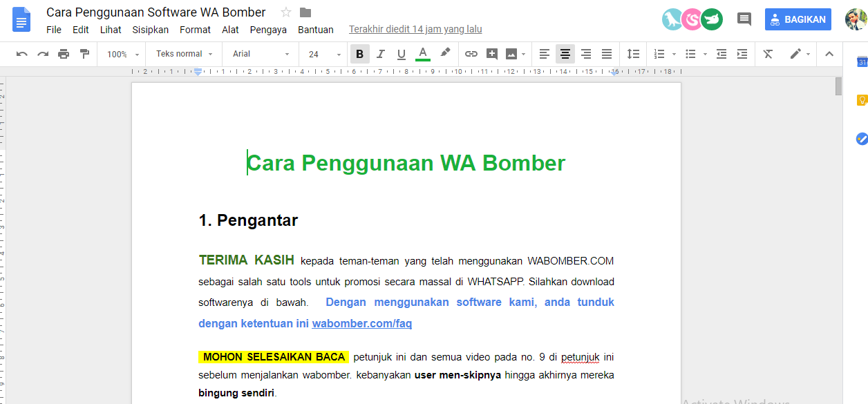
Task: Click the blue BAGIKAN share button
Action: 798,19
